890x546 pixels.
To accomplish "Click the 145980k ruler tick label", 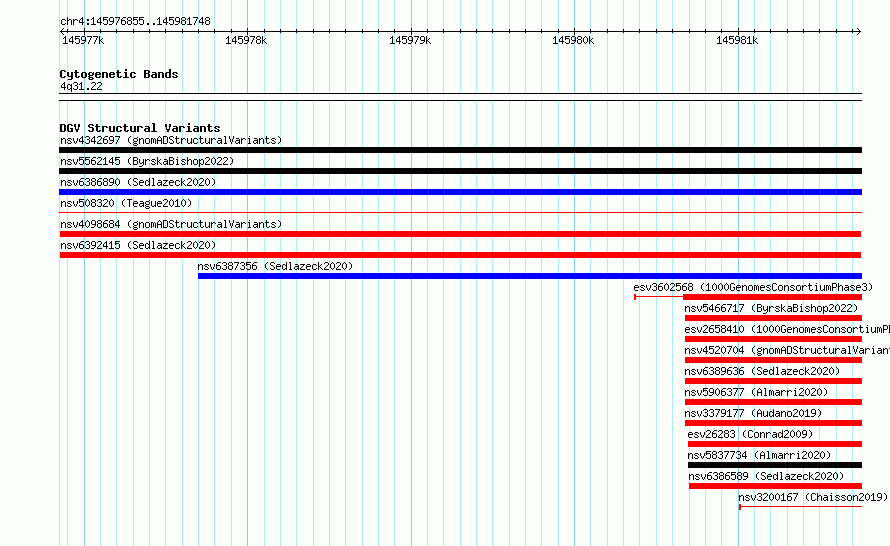I will point(573,40).
